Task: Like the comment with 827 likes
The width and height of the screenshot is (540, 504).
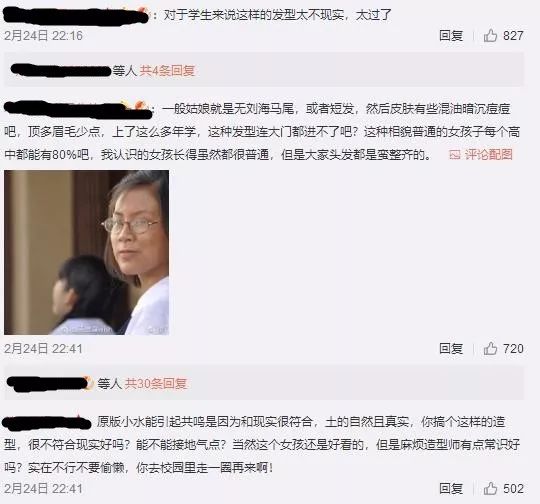Action: (490, 35)
